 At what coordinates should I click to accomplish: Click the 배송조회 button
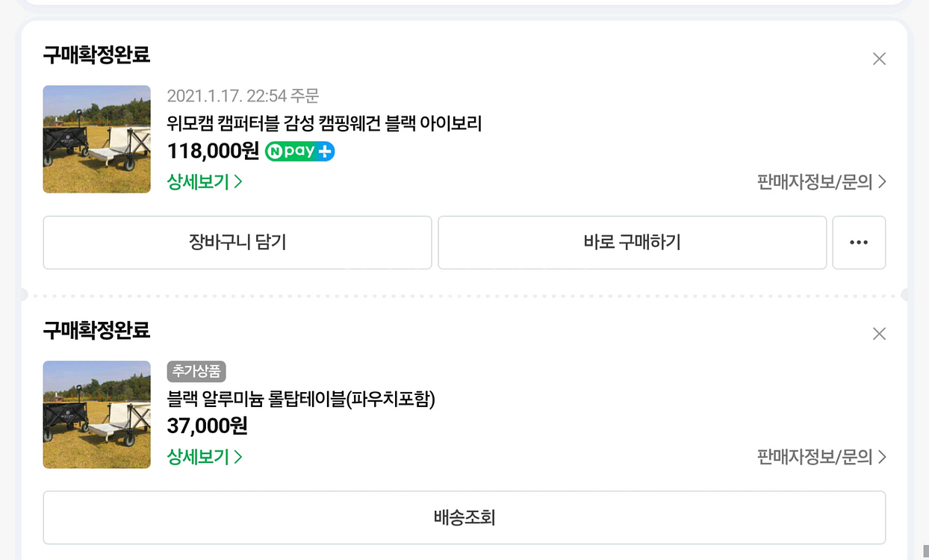tap(464, 517)
